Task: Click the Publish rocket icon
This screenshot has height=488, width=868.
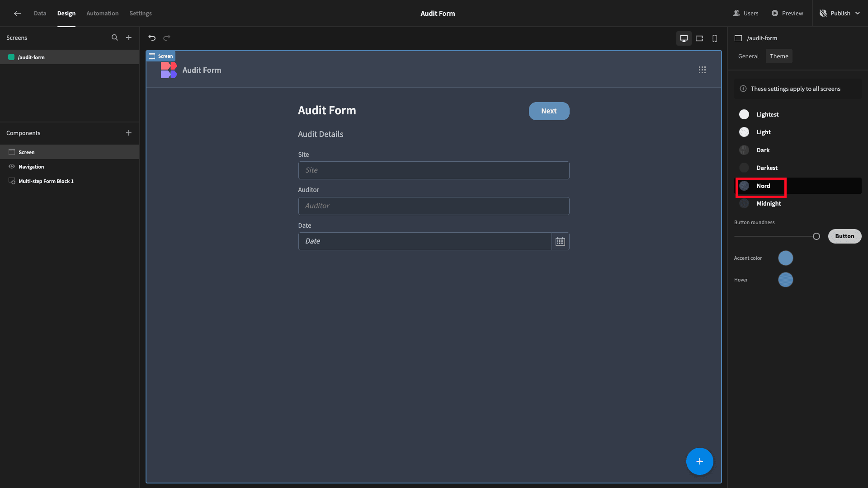Action: [823, 14]
